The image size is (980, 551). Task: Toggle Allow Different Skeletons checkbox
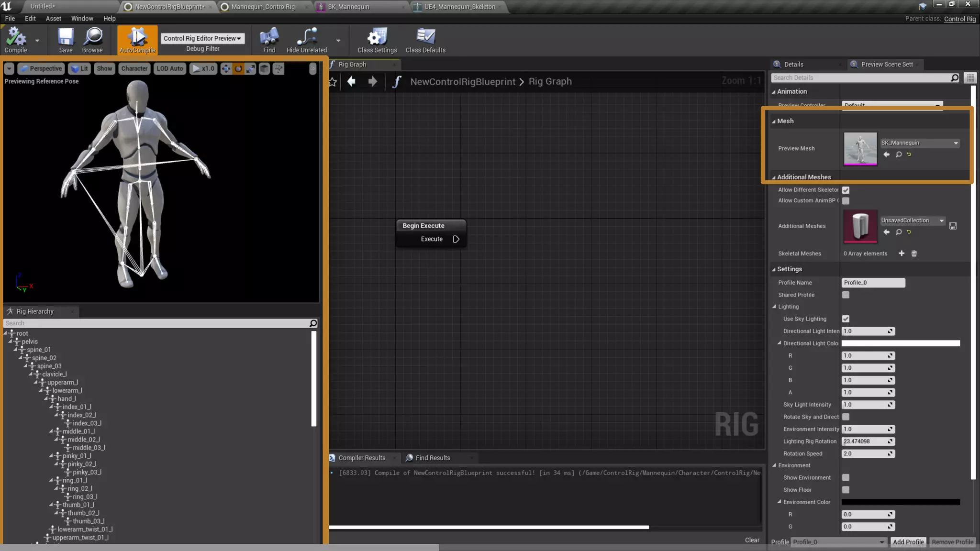click(x=846, y=190)
